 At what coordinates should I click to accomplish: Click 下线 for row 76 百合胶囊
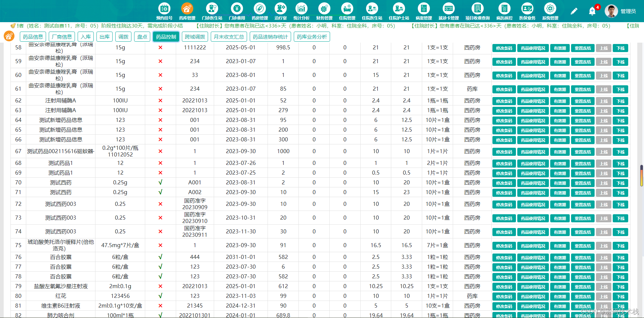pos(620,258)
